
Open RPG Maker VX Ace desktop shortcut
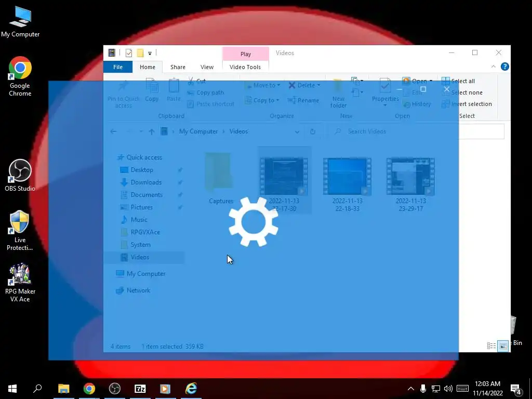click(x=20, y=282)
